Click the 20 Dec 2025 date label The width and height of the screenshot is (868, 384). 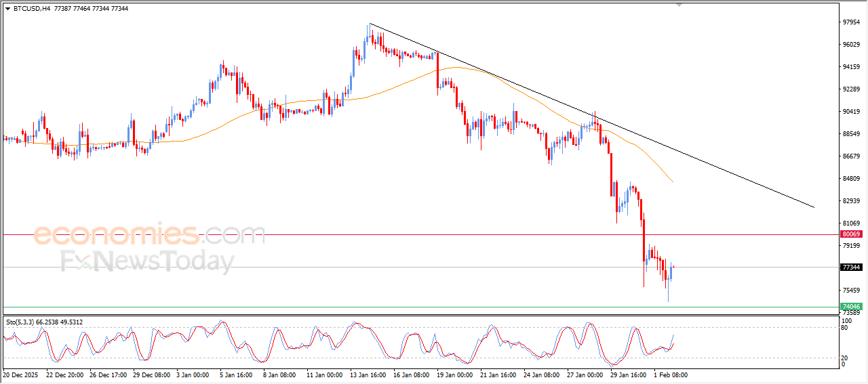click(x=21, y=375)
